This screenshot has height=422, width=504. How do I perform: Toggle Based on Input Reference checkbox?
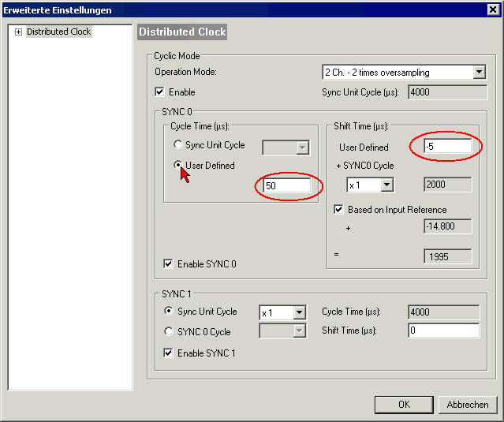[338, 210]
